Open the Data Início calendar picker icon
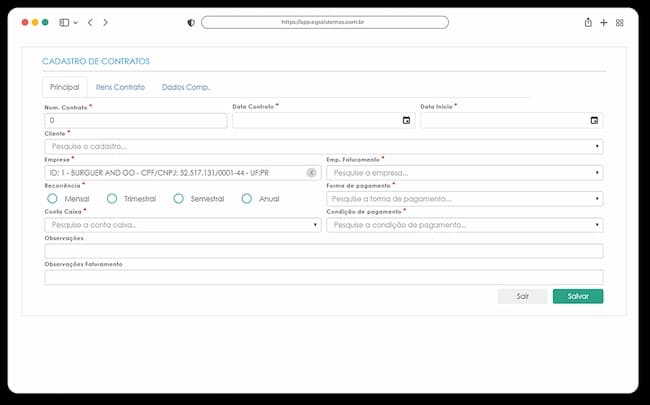Viewport: 650px width, 405px height. (594, 120)
